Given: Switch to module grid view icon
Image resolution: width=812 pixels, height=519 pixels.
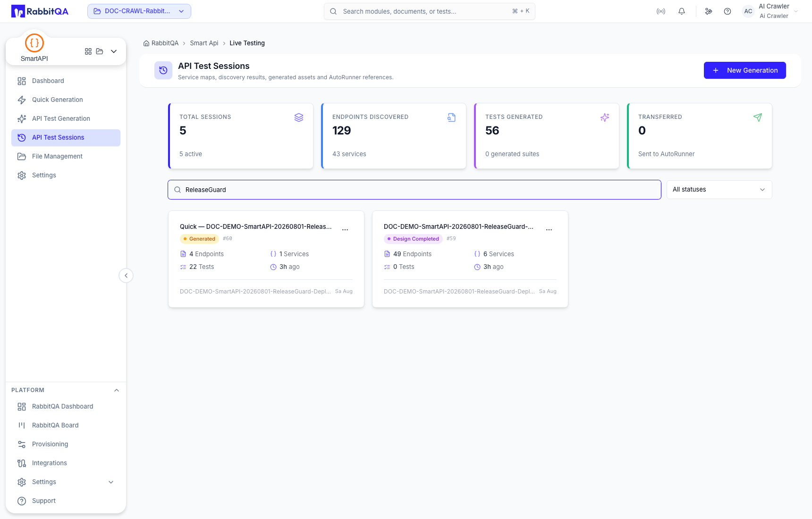Looking at the screenshot, I should point(88,51).
